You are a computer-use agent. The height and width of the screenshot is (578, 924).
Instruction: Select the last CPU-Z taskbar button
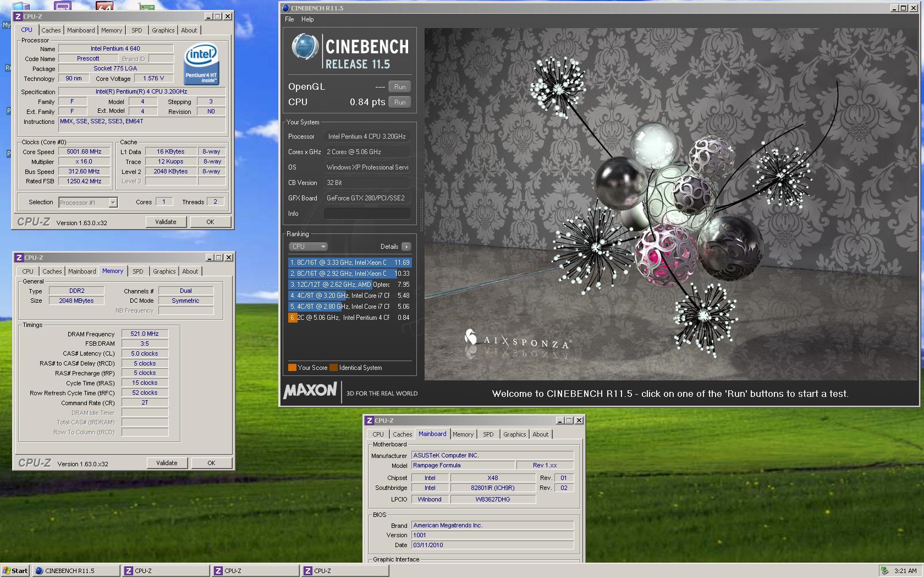(x=345, y=571)
